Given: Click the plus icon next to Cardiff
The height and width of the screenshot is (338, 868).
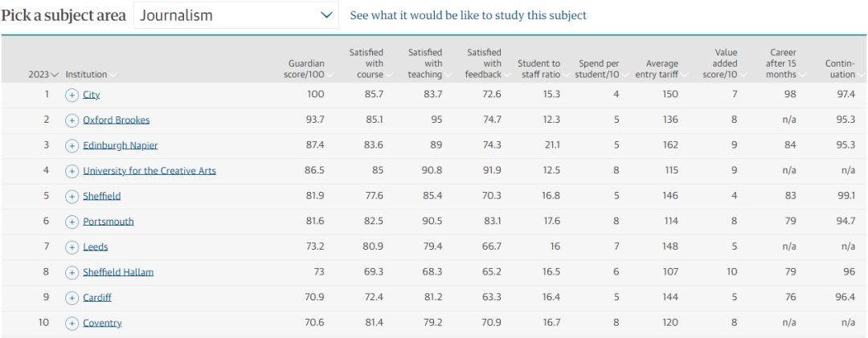Looking at the screenshot, I should (72, 298).
